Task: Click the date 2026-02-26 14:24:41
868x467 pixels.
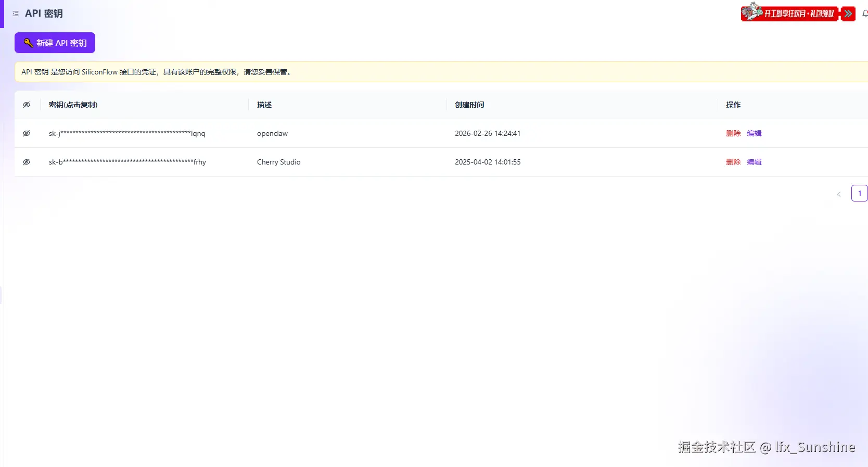Action: point(488,133)
